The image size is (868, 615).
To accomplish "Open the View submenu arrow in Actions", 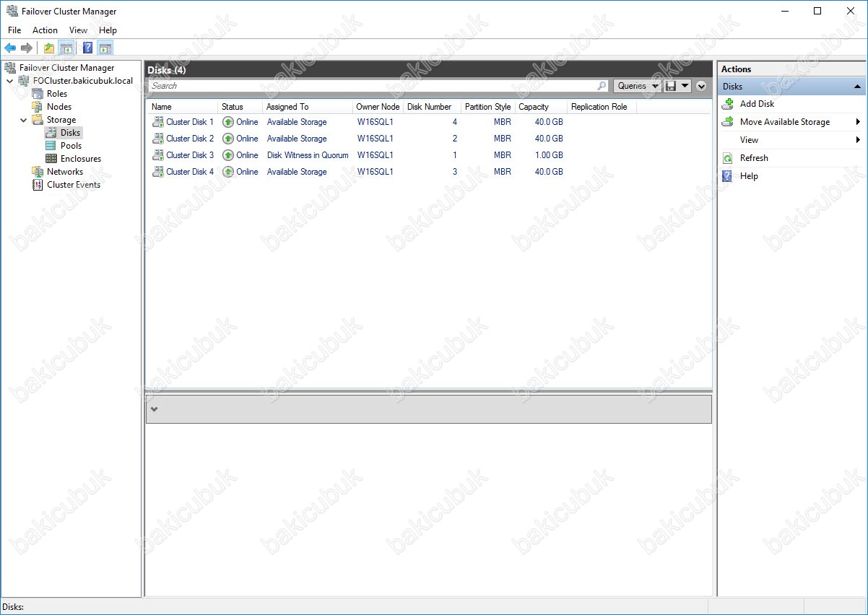I will tap(858, 140).
